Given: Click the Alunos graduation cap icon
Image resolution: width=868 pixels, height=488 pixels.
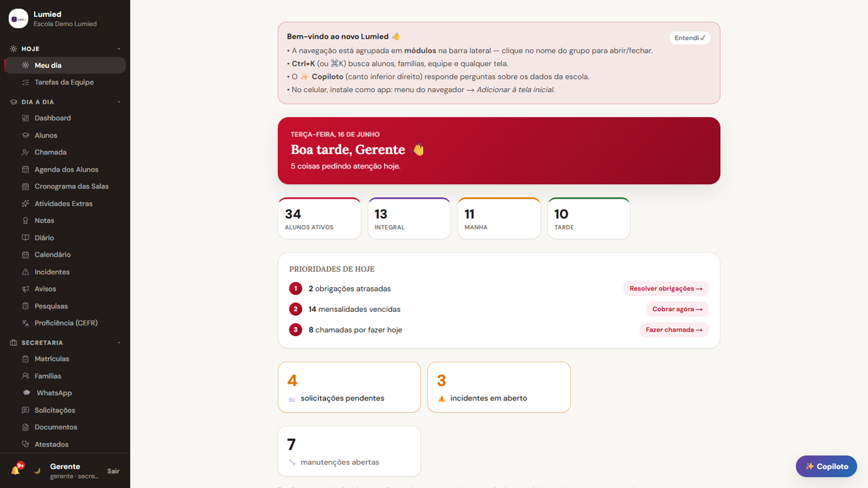Looking at the screenshot, I should coord(25,136).
